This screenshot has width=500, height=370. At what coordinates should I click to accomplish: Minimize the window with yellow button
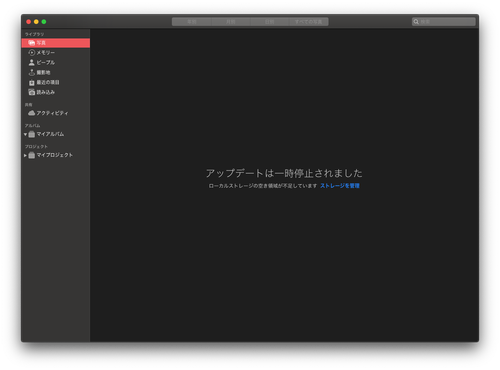(36, 22)
